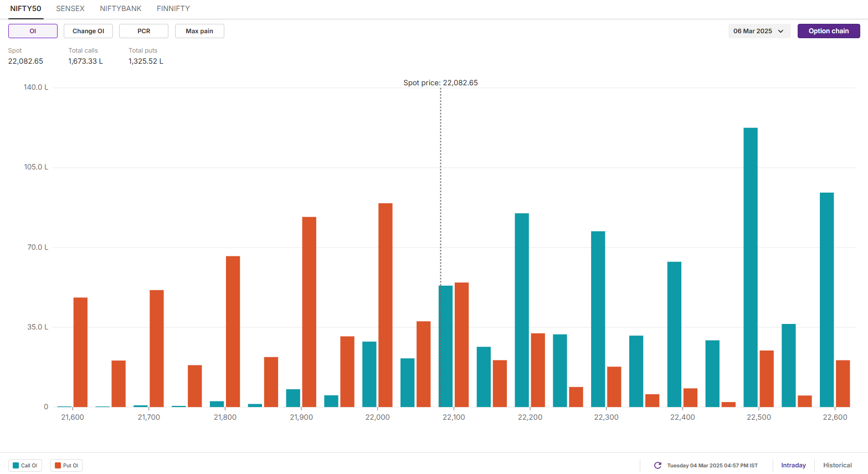Switch to Intraday mode
Viewport: 868px width, 474px height.
click(x=793, y=466)
